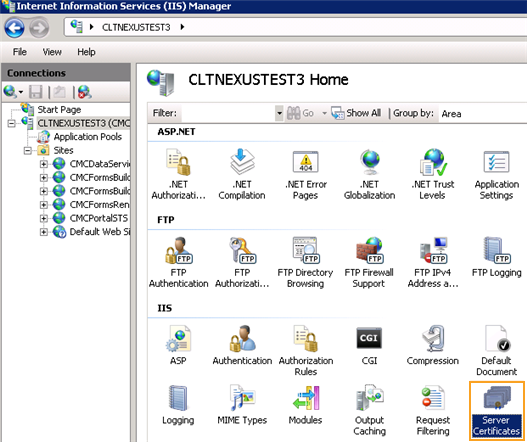Open the Compression feature
Screen dimensions: 527x442
[433, 345]
